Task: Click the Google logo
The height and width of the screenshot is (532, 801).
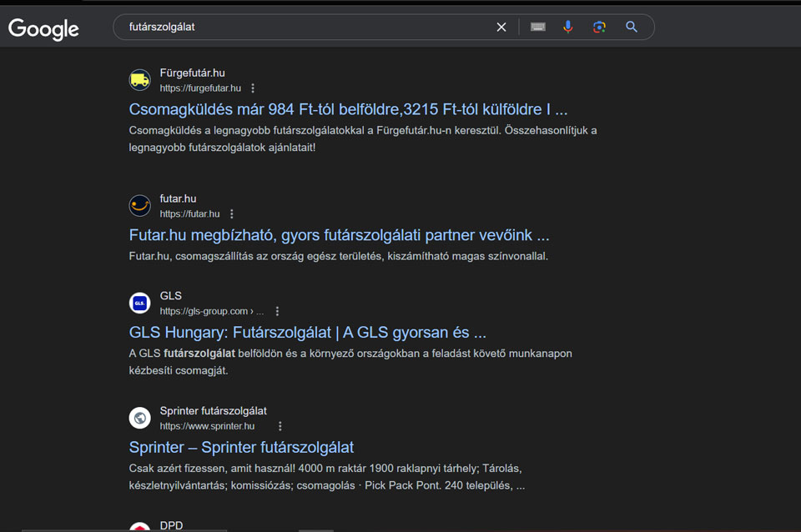Action: pos(43,28)
